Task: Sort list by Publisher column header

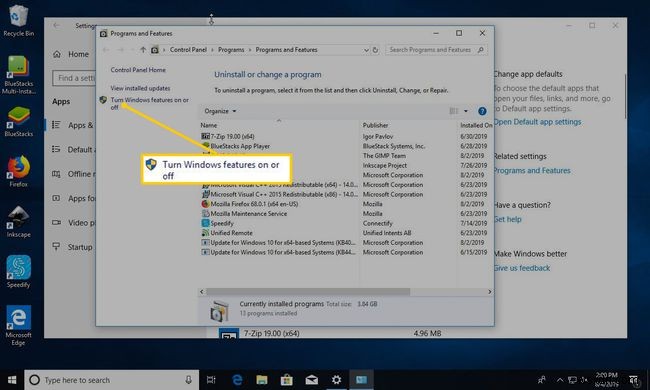Action: (375, 125)
